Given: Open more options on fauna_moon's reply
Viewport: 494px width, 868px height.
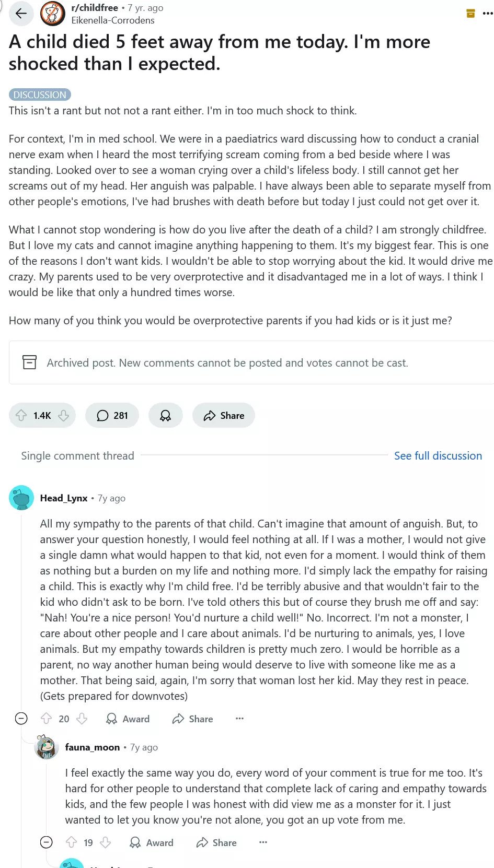Looking at the screenshot, I should pyautogui.click(x=263, y=842).
